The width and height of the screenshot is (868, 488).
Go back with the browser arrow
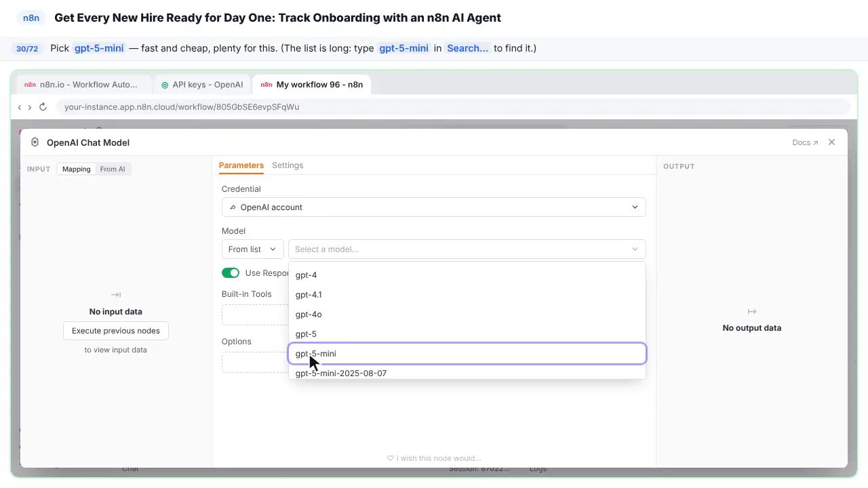point(20,107)
